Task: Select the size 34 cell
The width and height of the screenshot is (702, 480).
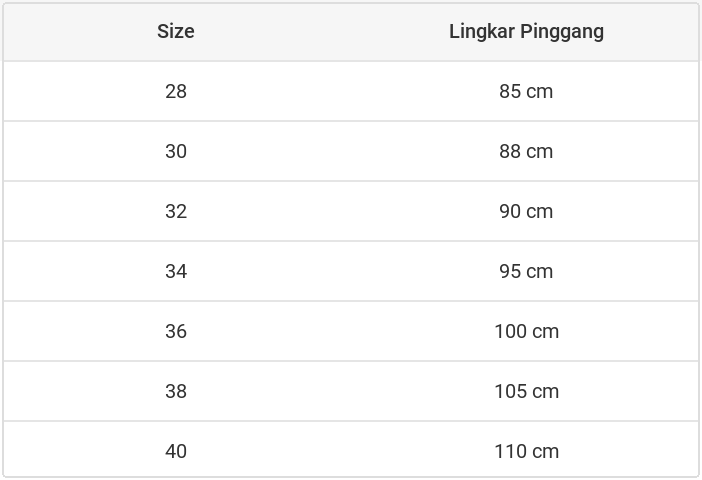Action: pos(176,271)
